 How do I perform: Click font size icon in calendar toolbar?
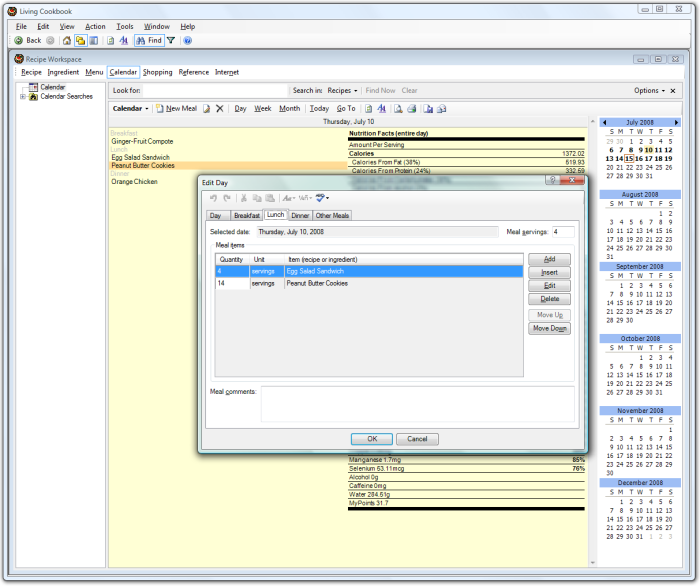click(382, 108)
